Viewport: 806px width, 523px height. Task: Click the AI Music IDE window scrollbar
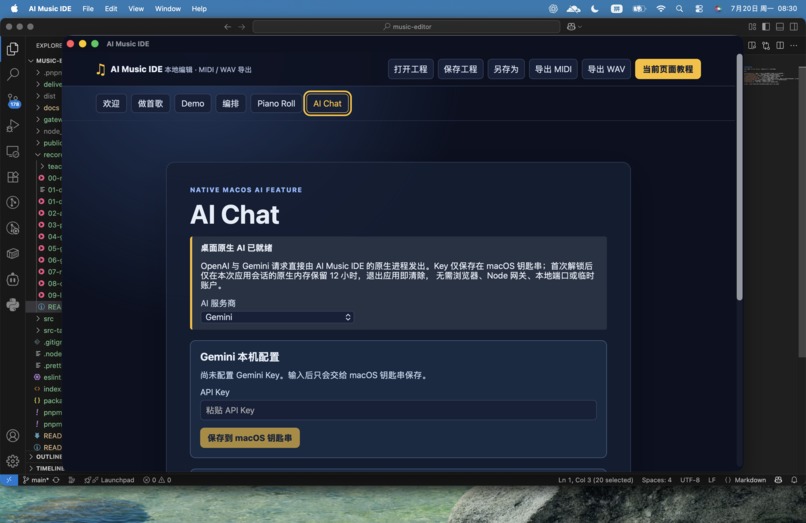point(739,177)
